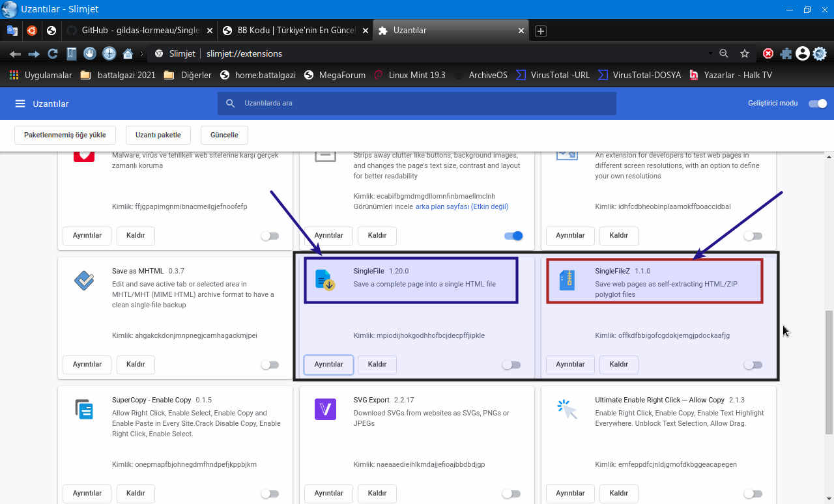834x504 pixels.
Task: Open Save as MHTML Ayrıntılar
Action: point(87,365)
